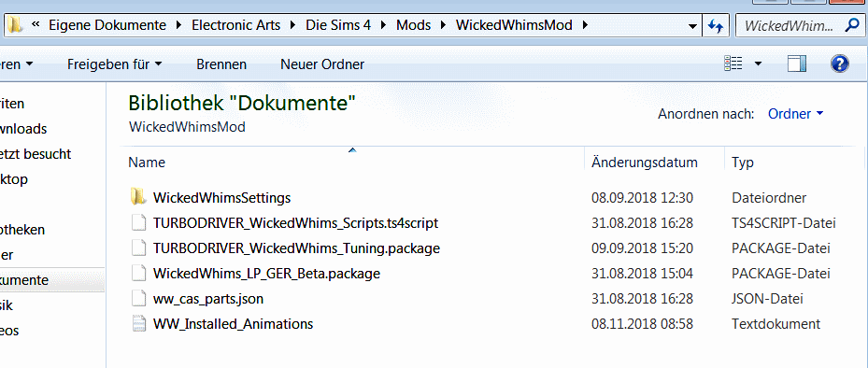Select TURBODRIVER_WickedWhims_Tuning.package file name
Viewport: 868px width, 368px height.
pos(296,248)
